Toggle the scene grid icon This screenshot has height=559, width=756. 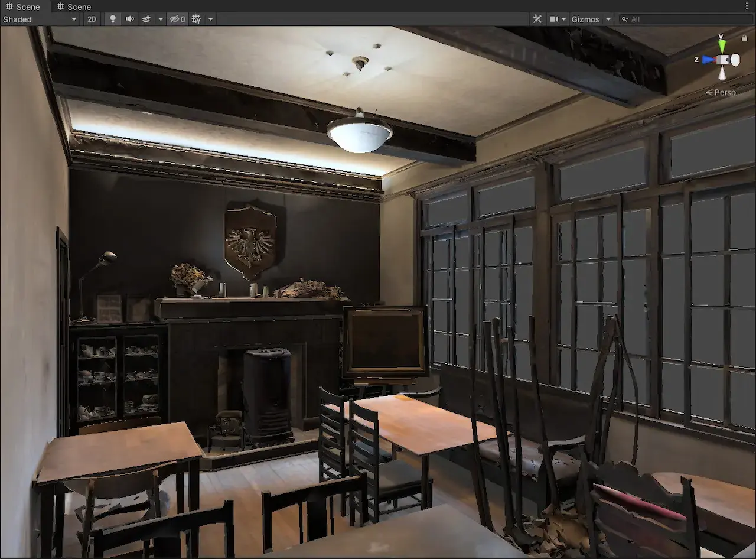[x=196, y=19]
